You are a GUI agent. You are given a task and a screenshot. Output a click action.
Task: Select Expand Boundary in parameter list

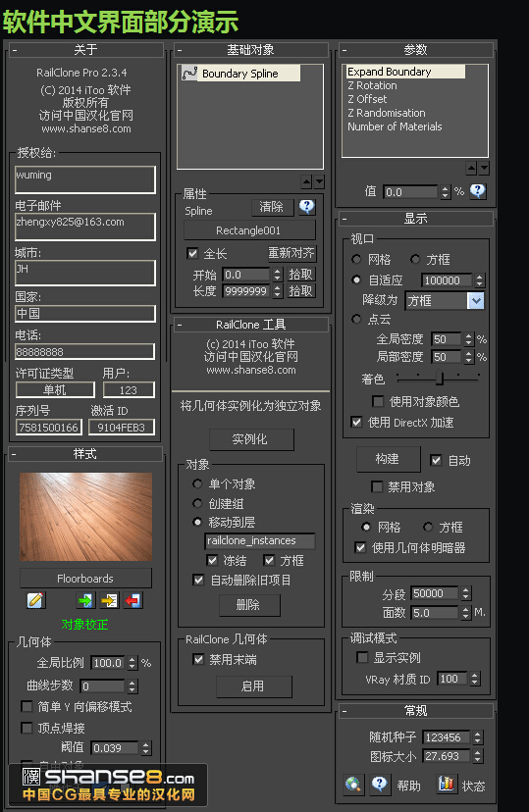405,72
